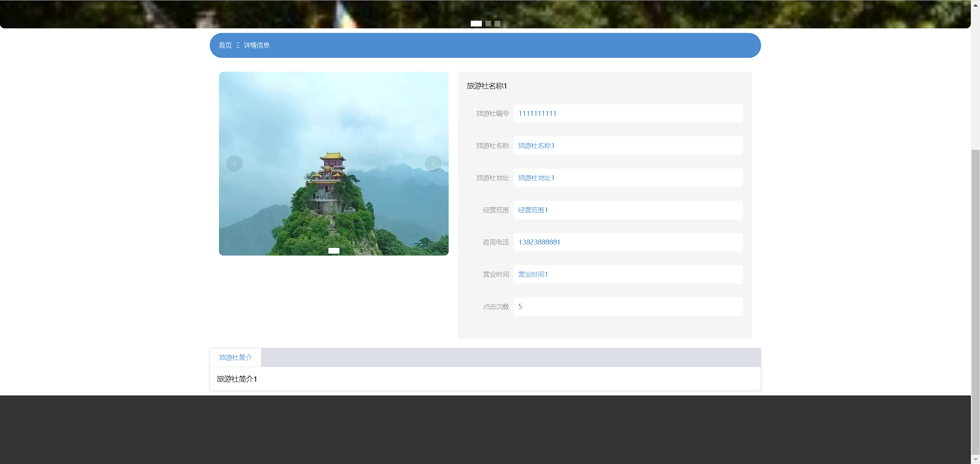980x464 pixels.
Task: Click the 点击次数 field showing 5
Action: [x=520, y=307]
